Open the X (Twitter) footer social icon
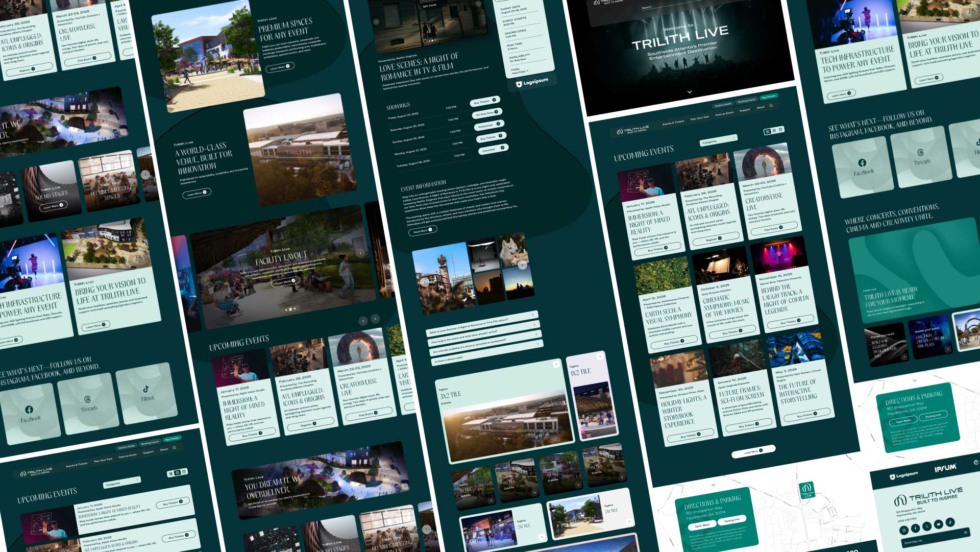Screen dimensions: 980x552 point(927,526)
